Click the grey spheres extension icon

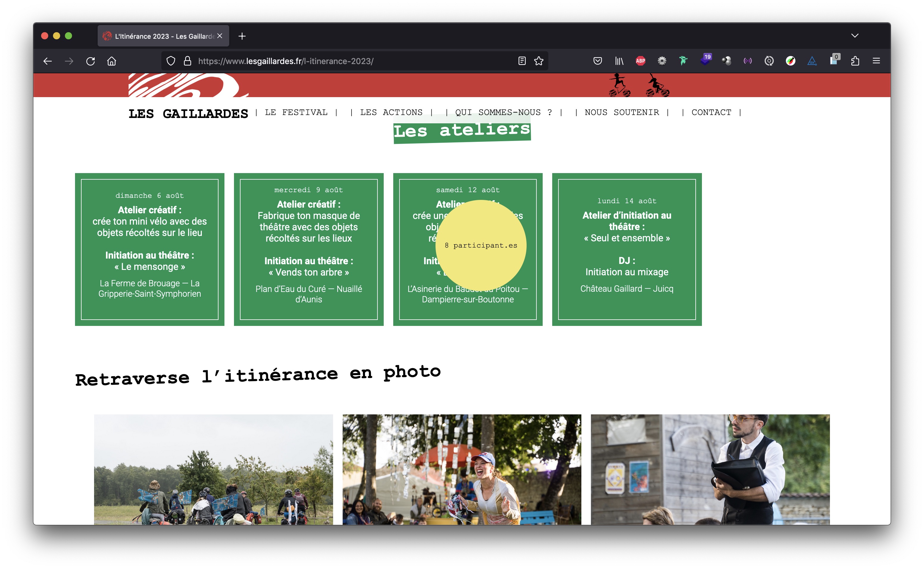[x=726, y=61]
